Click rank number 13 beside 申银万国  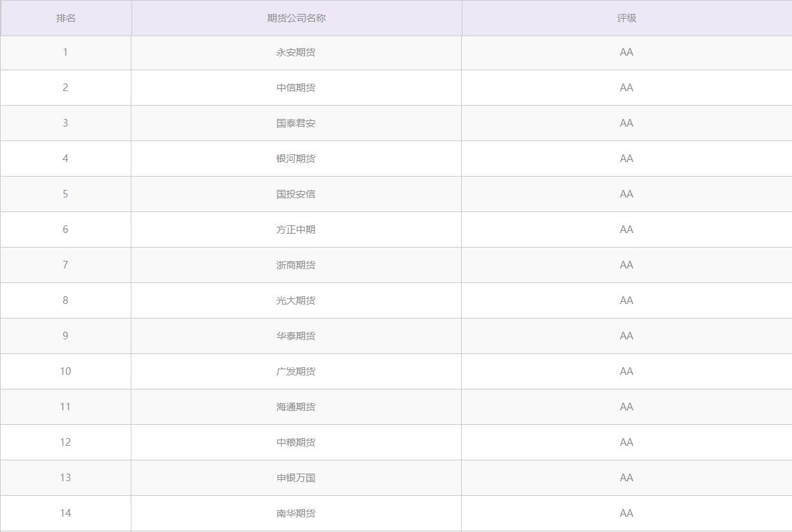tap(65, 477)
